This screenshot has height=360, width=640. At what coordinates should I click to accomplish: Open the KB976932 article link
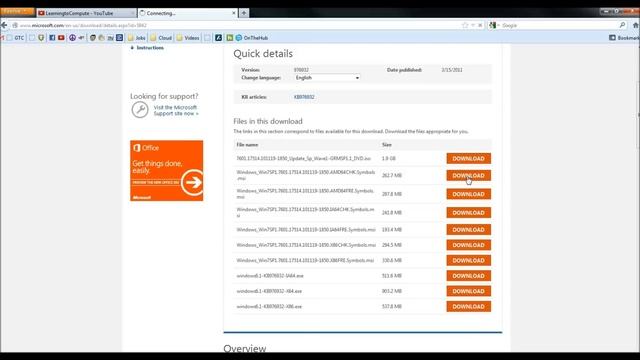coord(304,97)
